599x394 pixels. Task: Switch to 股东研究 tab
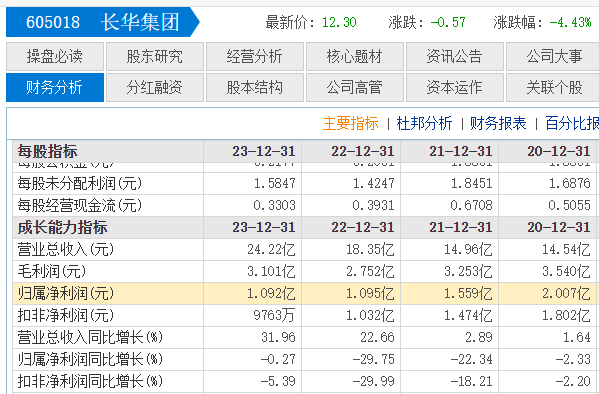[155, 57]
